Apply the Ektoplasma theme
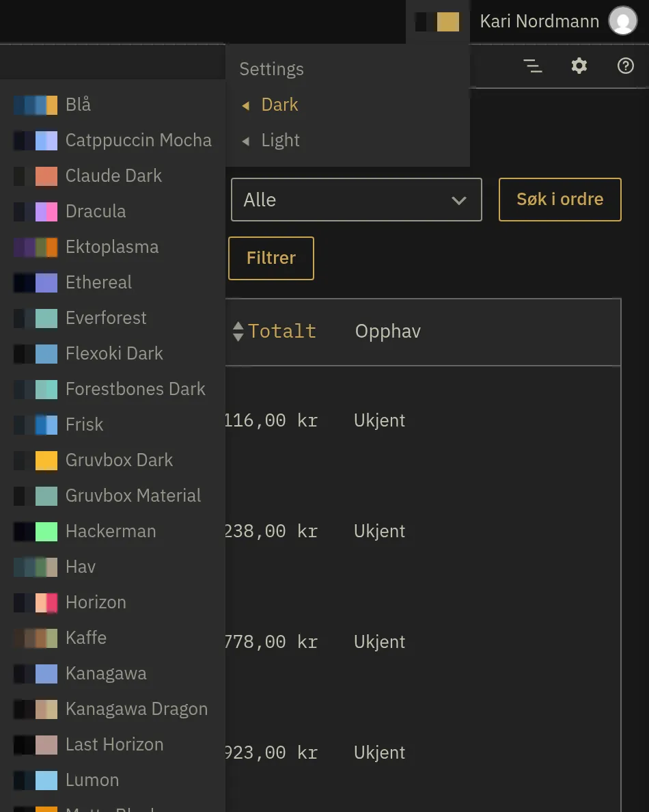The width and height of the screenshot is (649, 812). pos(112,247)
